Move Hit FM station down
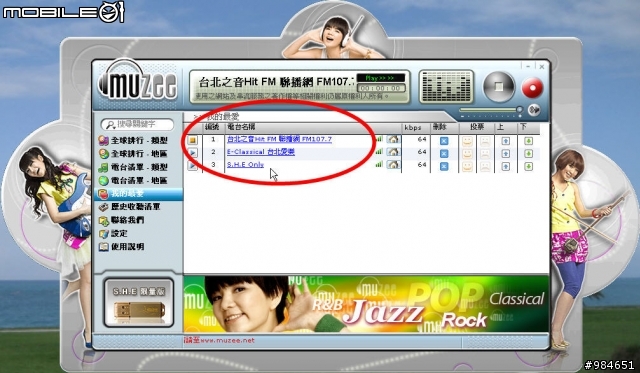This screenshot has height=373, width=640. [x=529, y=141]
